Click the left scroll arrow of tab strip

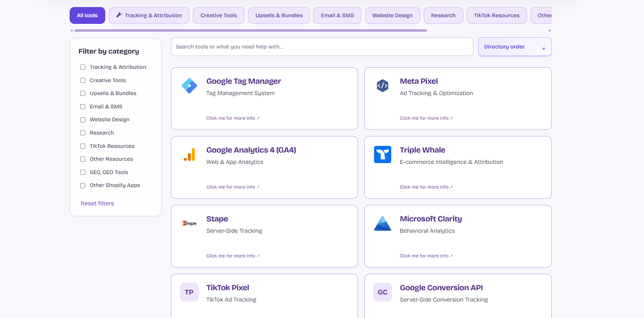(x=72, y=31)
